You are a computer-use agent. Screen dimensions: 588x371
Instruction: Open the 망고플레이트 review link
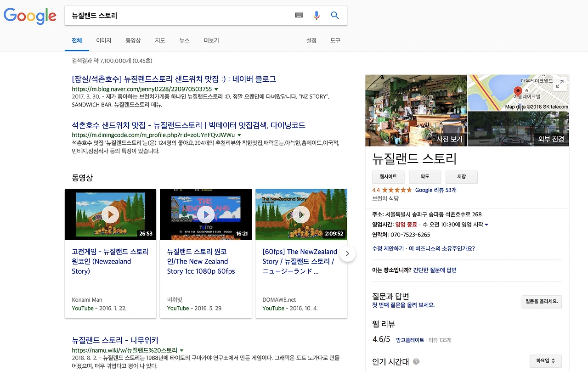pos(410,340)
